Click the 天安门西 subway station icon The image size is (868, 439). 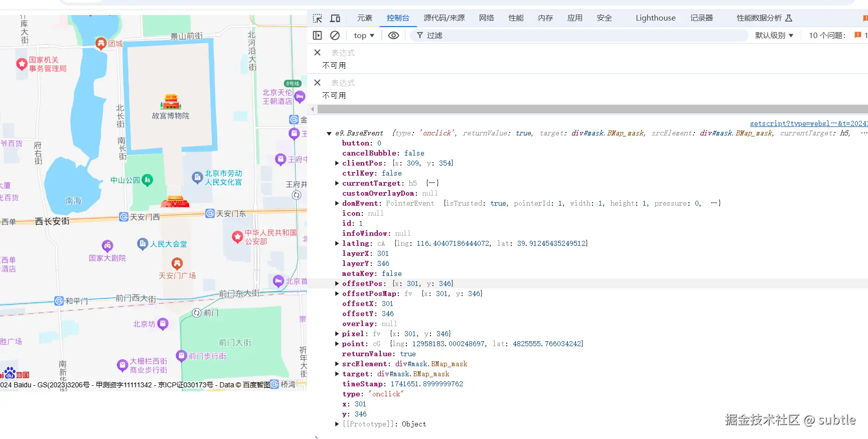point(124,217)
